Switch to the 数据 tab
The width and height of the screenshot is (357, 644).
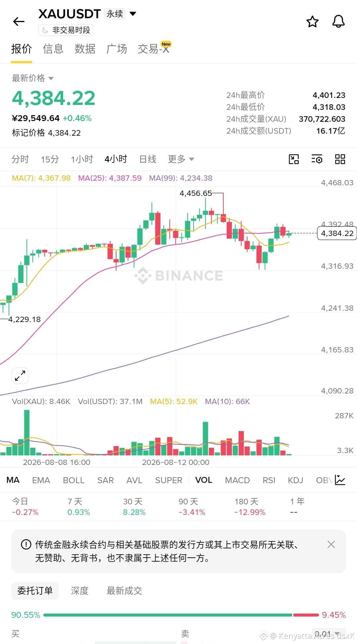point(85,49)
